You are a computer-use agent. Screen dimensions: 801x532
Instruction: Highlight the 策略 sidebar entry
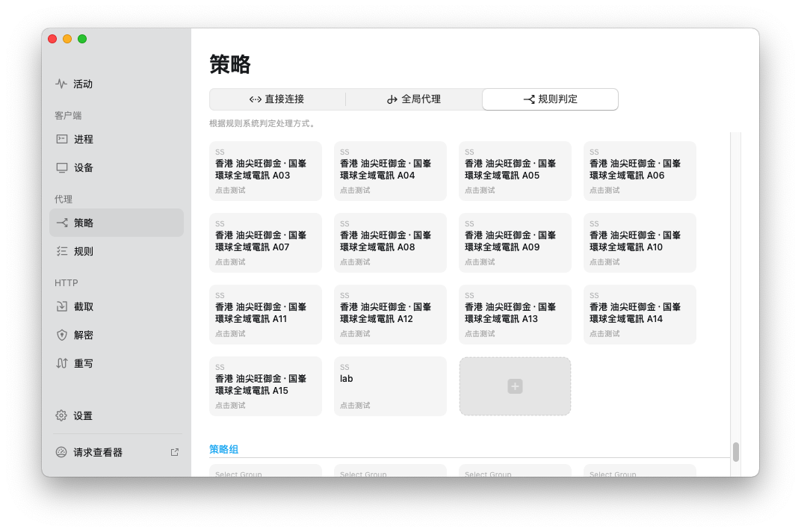pyautogui.click(x=83, y=223)
